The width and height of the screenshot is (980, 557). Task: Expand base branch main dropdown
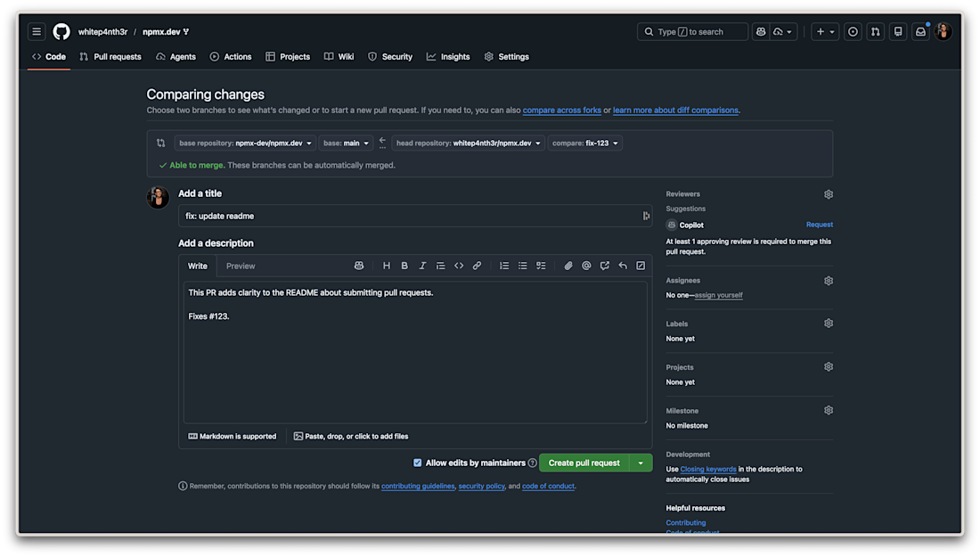(346, 143)
